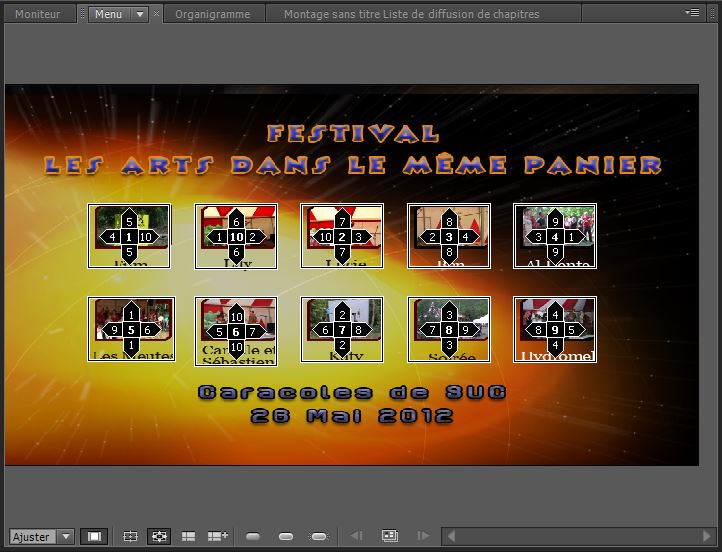Click the TV pixel correction icon beside Ajuster
The image size is (722, 552).
94,537
